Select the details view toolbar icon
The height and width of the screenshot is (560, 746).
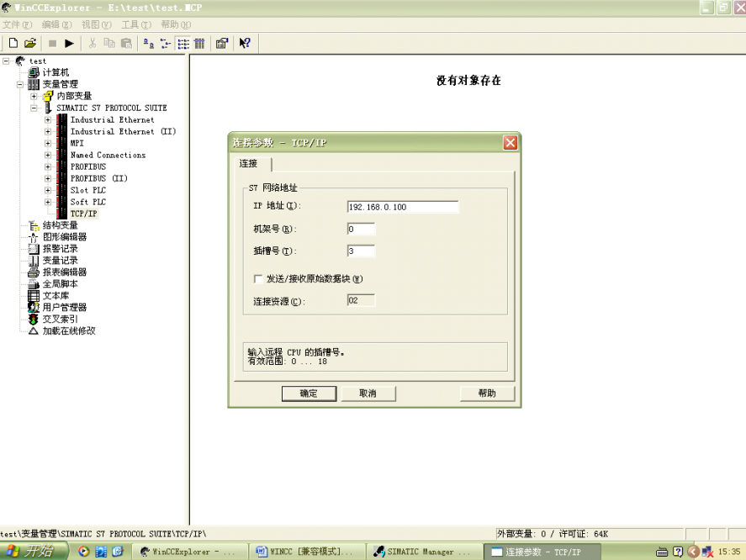pos(199,43)
